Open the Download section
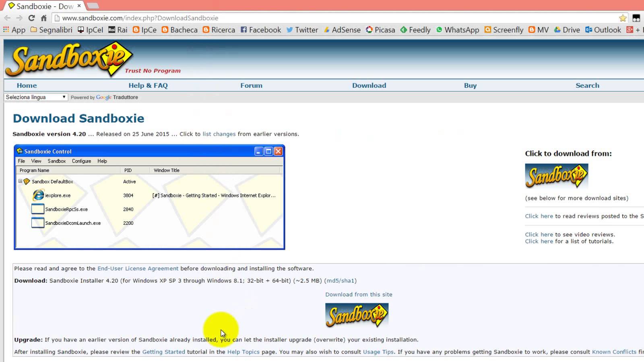This screenshot has width=644, height=362. click(369, 85)
